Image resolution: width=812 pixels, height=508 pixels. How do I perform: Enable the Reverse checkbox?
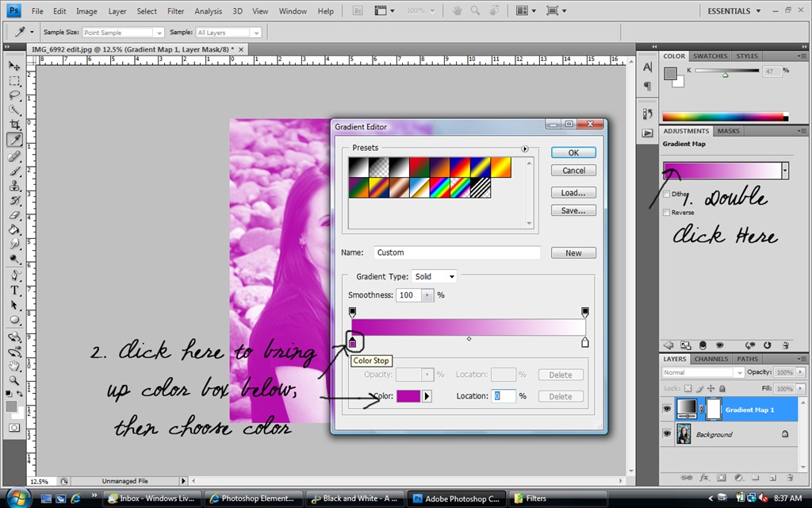pos(666,213)
